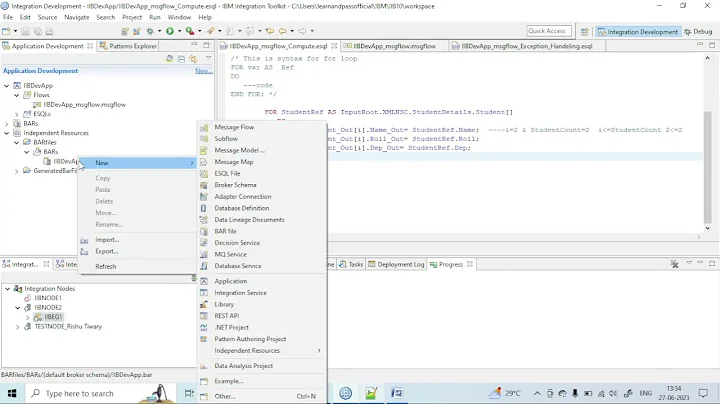Click the Save toolbar icon
The width and height of the screenshot is (720, 404).
[25, 31]
